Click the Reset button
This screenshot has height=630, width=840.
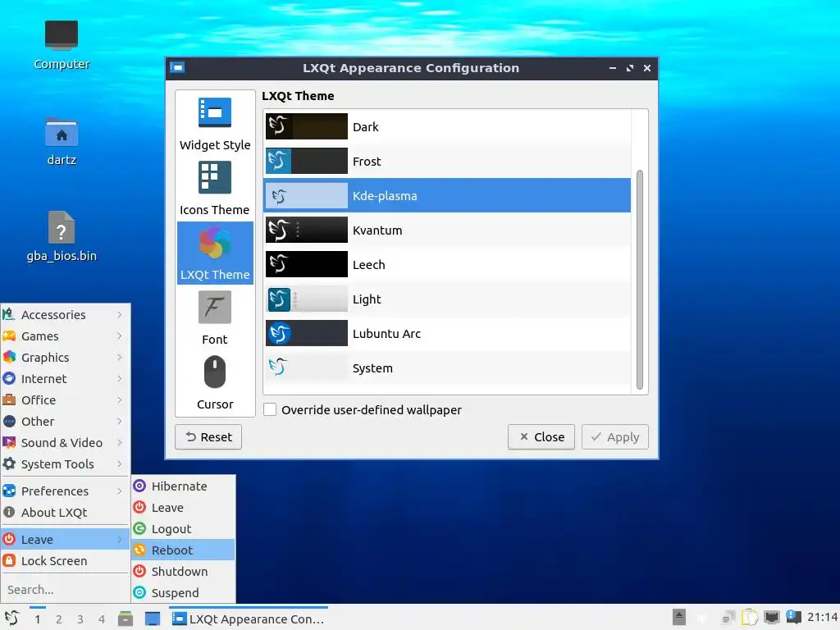208,437
